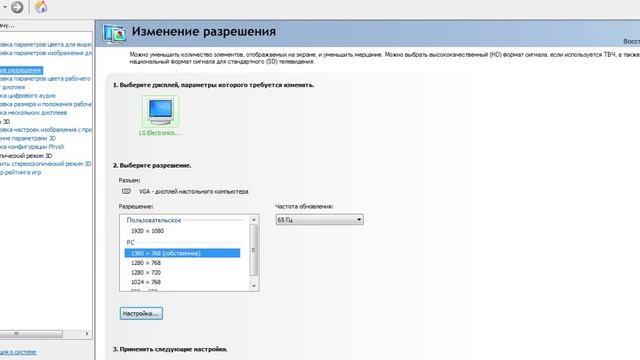Image resolution: width=640 pixels, height=360 pixels.
Task: Open Manage 3D settings link (параметрами 3D)
Action: tap(28, 138)
